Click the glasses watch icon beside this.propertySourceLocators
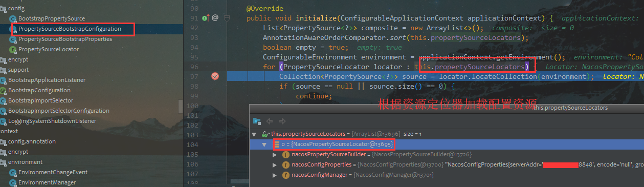Image resolution: width=644 pixels, height=187 pixels. tap(265, 134)
